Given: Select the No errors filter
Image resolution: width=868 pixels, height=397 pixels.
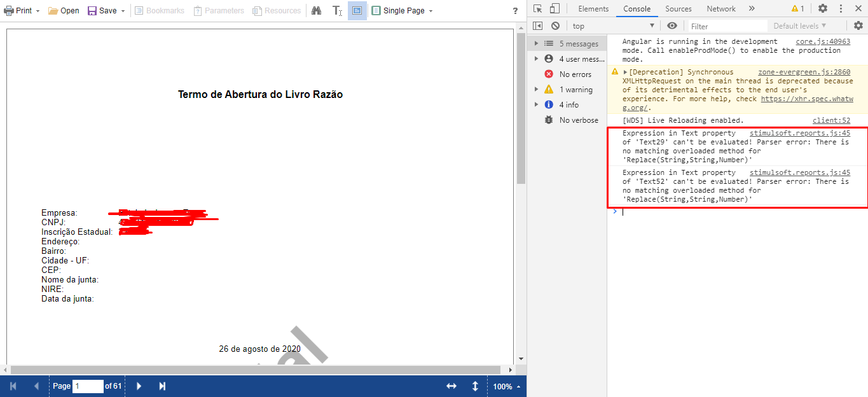Looking at the screenshot, I should (567, 74).
